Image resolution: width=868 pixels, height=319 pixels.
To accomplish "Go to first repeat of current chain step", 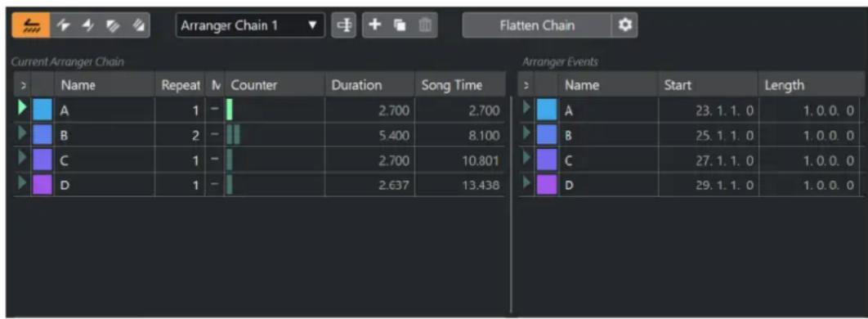I will [114, 25].
